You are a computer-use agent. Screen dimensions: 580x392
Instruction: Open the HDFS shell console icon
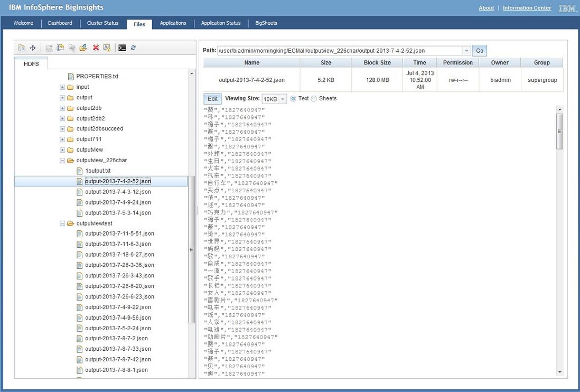pos(122,48)
